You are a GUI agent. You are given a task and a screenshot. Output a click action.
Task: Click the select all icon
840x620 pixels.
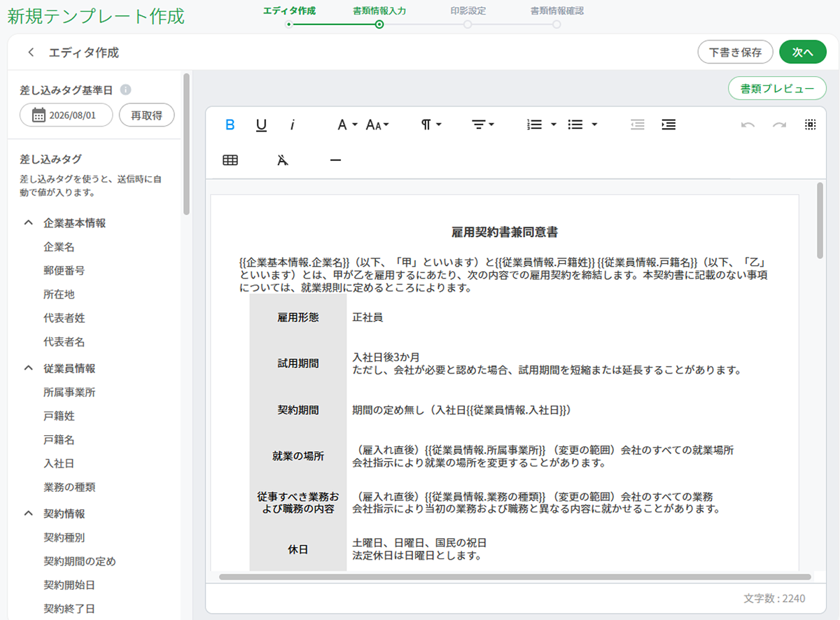810,125
